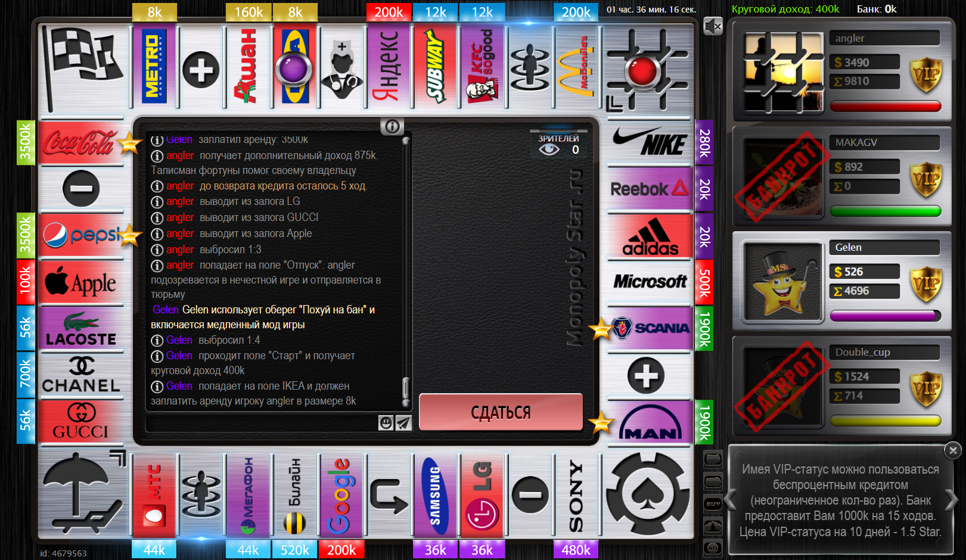The width and height of the screenshot is (966, 560).
Task: Click the casino chip corner cell
Action: [648, 494]
